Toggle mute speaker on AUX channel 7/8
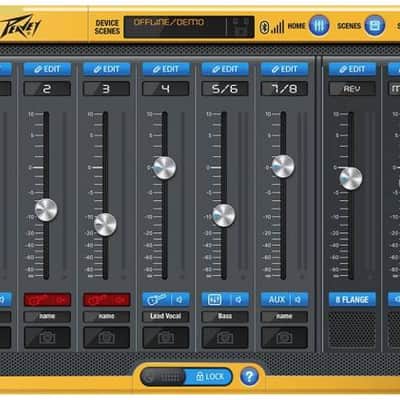Viewport: 400px width, 400px height. click(x=298, y=300)
